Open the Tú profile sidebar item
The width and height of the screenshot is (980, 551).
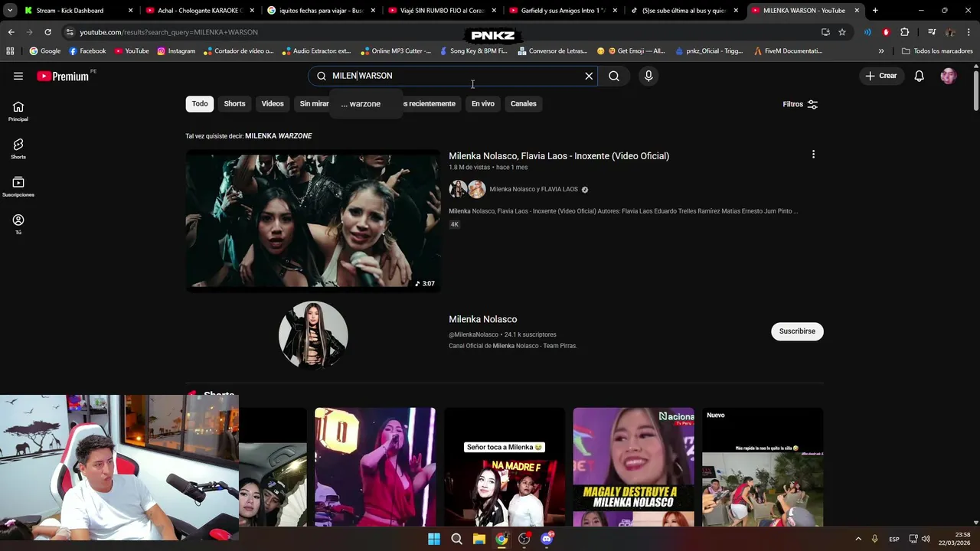pyautogui.click(x=18, y=224)
